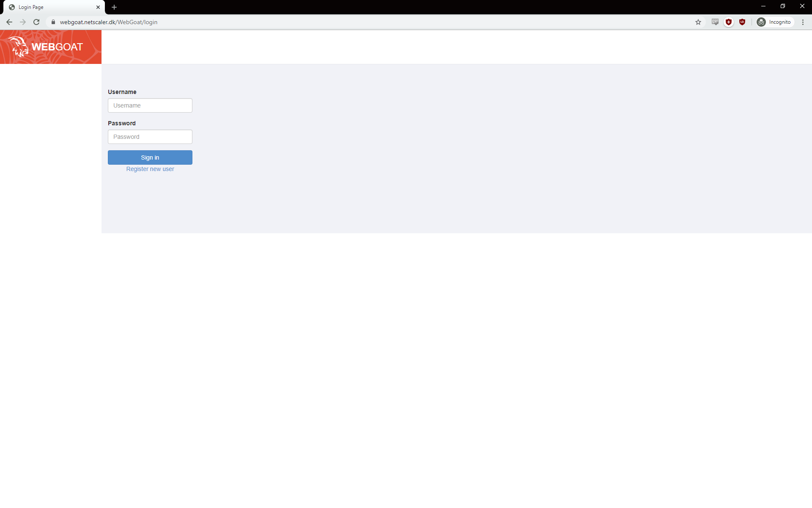
Task: Open the CSS extension icon
Action: pos(715,22)
